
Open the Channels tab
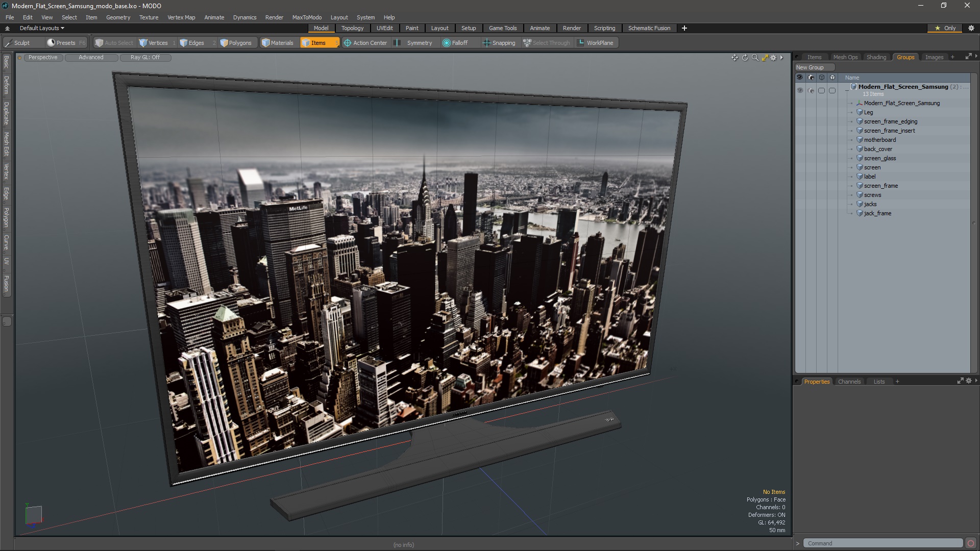click(x=849, y=382)
